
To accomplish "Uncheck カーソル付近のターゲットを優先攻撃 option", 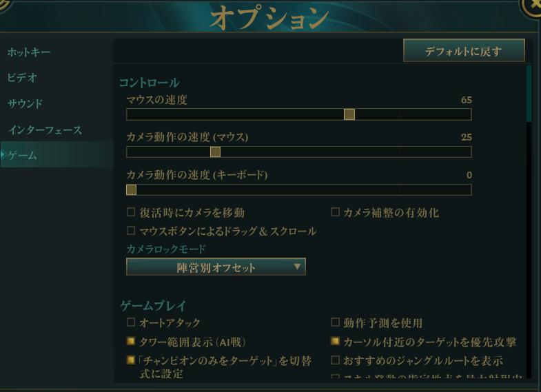I will pos(336,341).
